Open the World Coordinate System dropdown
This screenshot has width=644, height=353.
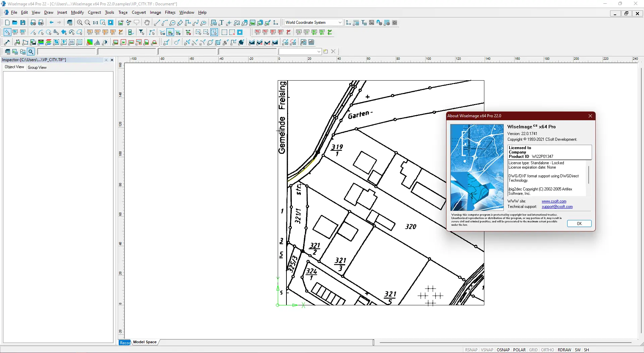(340, 23)
